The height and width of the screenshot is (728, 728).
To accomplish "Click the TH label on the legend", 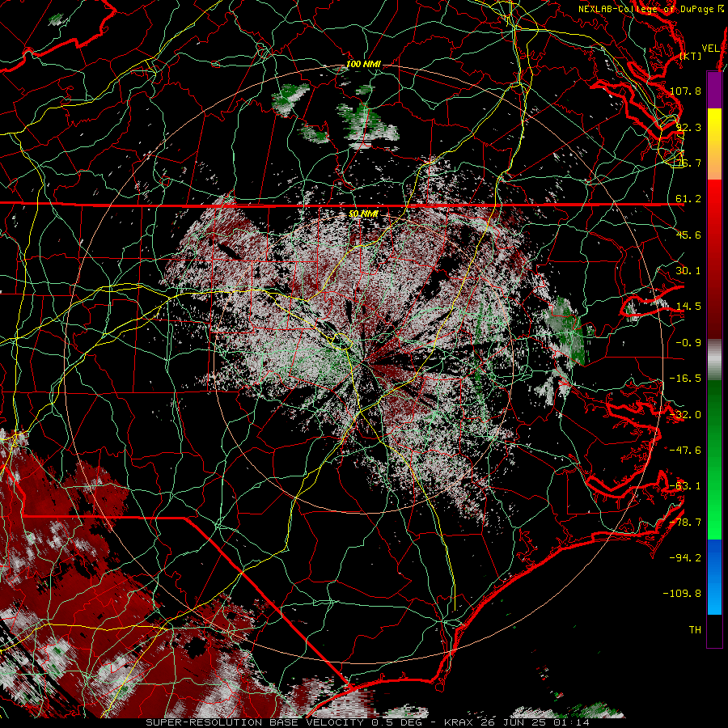I will [x=695, y=630].
